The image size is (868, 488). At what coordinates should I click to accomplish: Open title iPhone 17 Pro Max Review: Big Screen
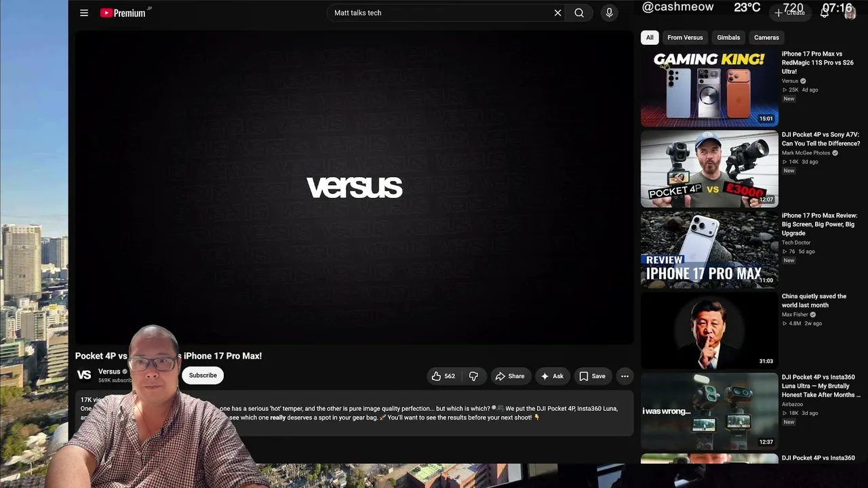[818, 224]
